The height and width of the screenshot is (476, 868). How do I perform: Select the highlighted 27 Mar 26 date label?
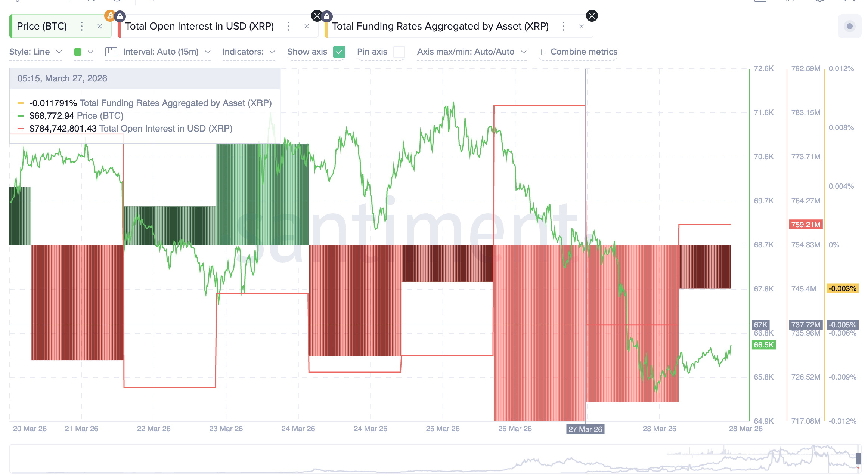pos(585,429)
